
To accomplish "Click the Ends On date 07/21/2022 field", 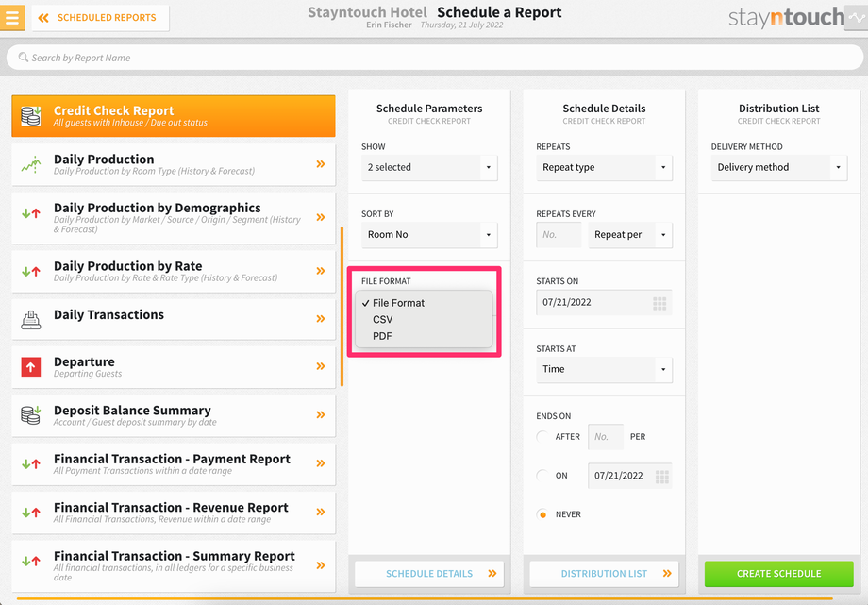I will tap(630, 476).
